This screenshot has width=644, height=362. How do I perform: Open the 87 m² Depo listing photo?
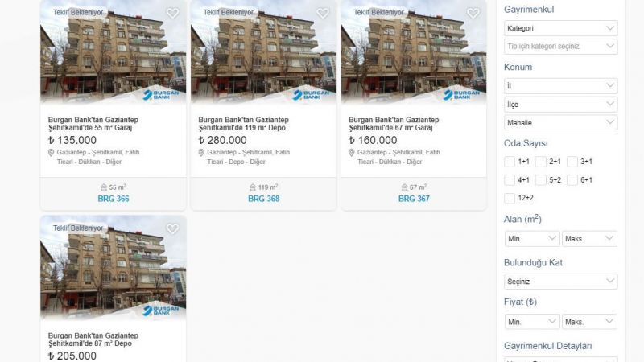click(x=114, y=268)
